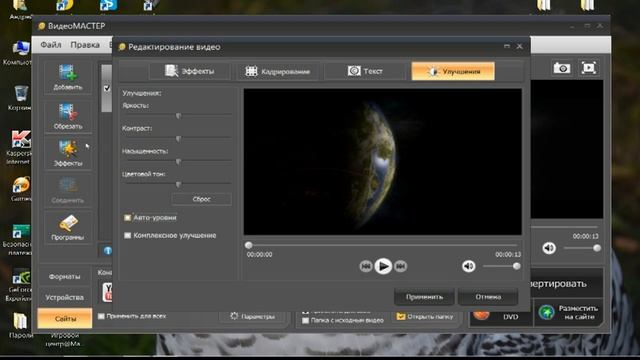This screenshot has height=360, width=640.
Task: Click the Конвертировать button in main window
Action: click(x=567, y=284)
